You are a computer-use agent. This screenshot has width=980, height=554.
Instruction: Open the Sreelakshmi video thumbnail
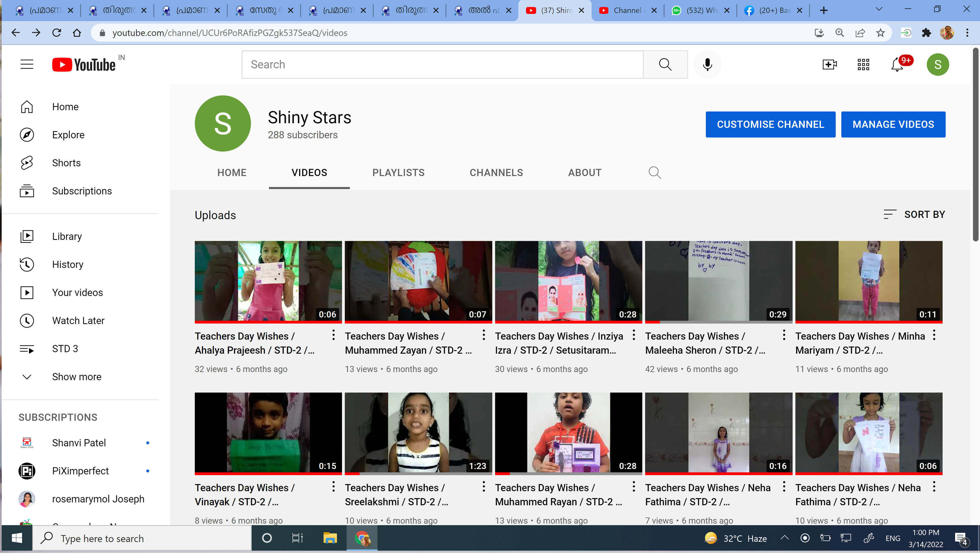pos(418,433)
